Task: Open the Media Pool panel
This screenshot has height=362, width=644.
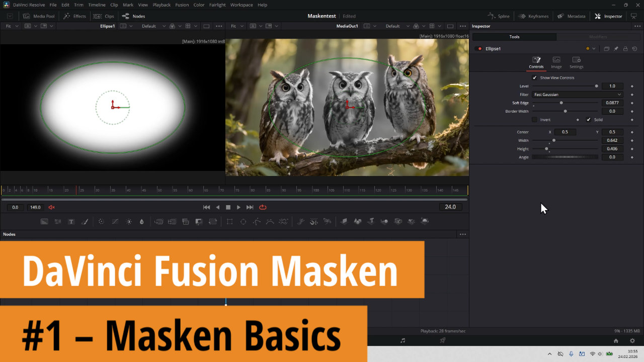Action: coord(39,16)
